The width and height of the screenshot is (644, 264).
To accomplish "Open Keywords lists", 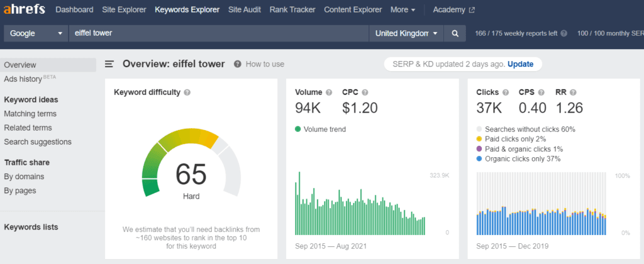I will click(x=31, y=227).
